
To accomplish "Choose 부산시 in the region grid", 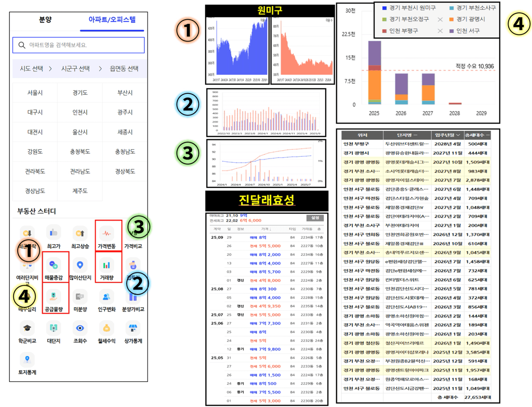I will pyautogui.click(x=125, y=93).
